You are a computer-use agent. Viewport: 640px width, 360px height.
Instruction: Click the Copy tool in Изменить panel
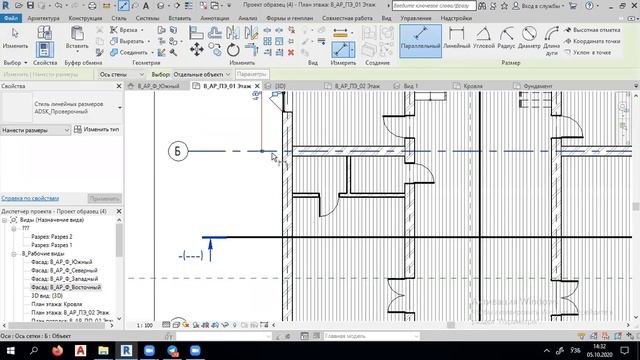click(x=215, y=50)
